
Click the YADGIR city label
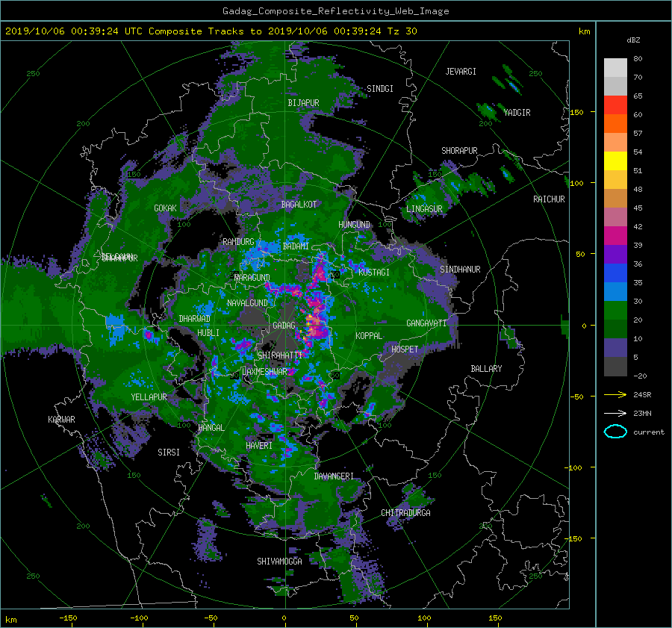517,112
